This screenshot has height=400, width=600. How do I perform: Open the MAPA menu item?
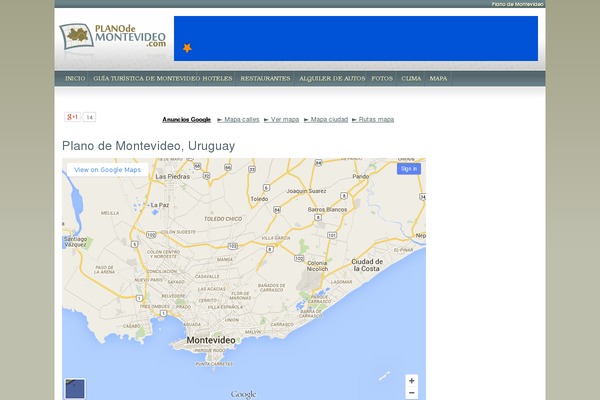438,78
